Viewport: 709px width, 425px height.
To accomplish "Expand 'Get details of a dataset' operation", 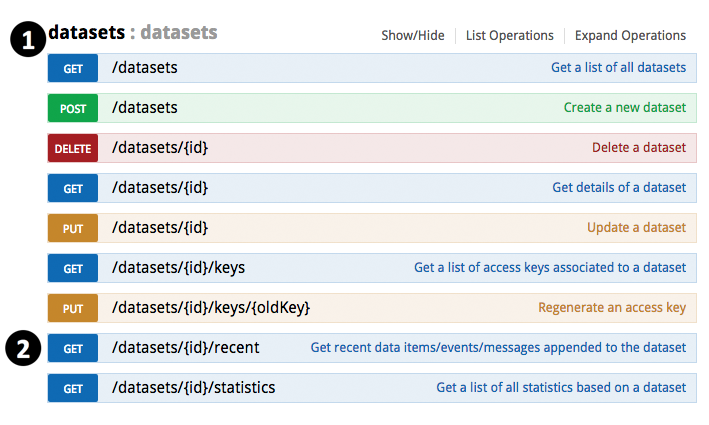I will pyautogui.click(x=619, y=188).
